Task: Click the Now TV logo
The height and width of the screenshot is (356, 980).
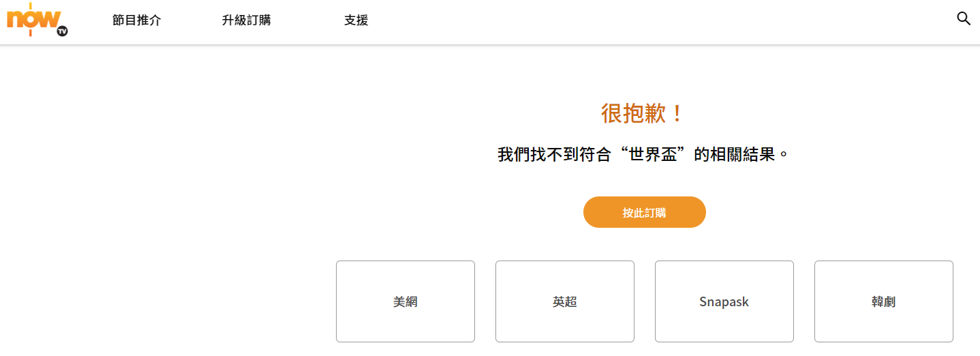Action: tap(37, 20)
